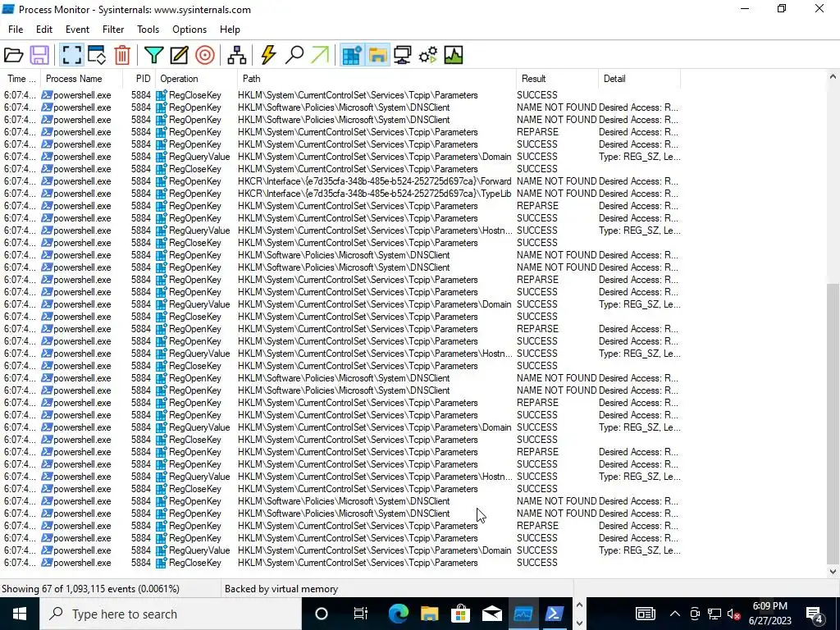Image resolution: width=840 pixels, height=630 pixels.
Task: Open the notification center icon
Action: tap(815, 614)
